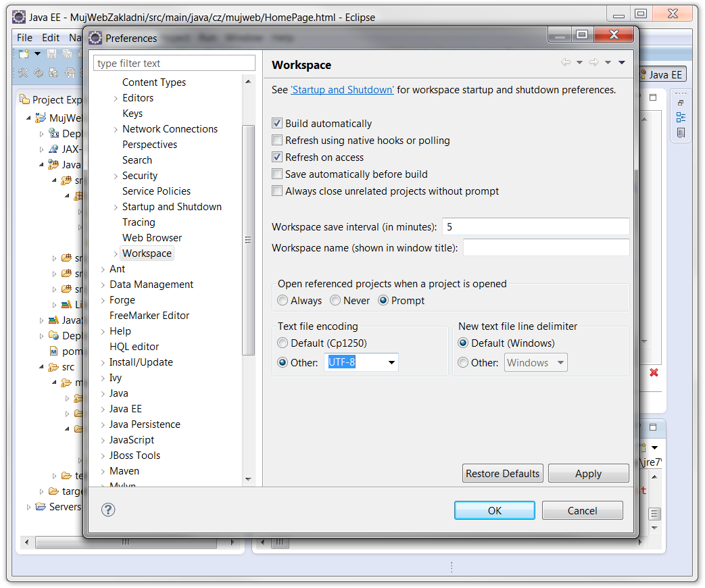Enable Refresh using native hooks or polling
Viewport: 705px width, 588px height.
point(277,141)
